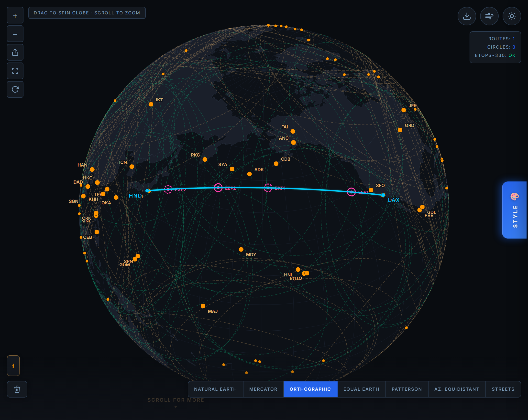
Task: Click the MDY airport dot
Action: (241, 250)
